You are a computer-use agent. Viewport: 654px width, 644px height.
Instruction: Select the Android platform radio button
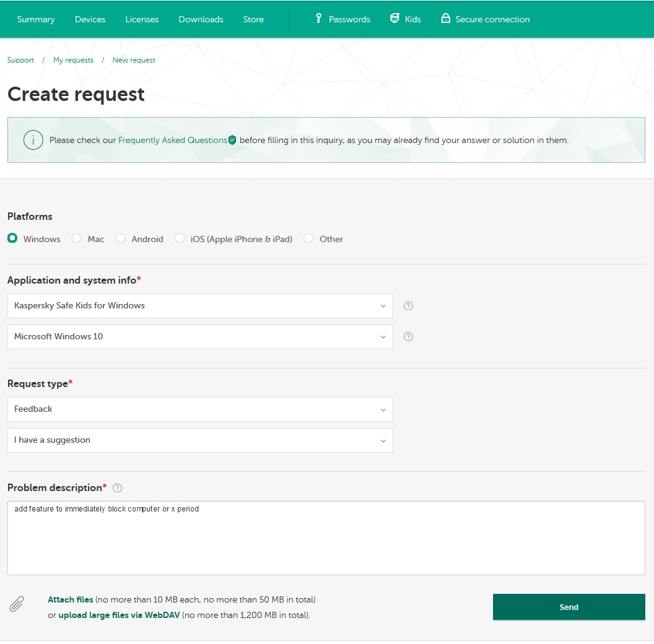click(x=121, y=238)
